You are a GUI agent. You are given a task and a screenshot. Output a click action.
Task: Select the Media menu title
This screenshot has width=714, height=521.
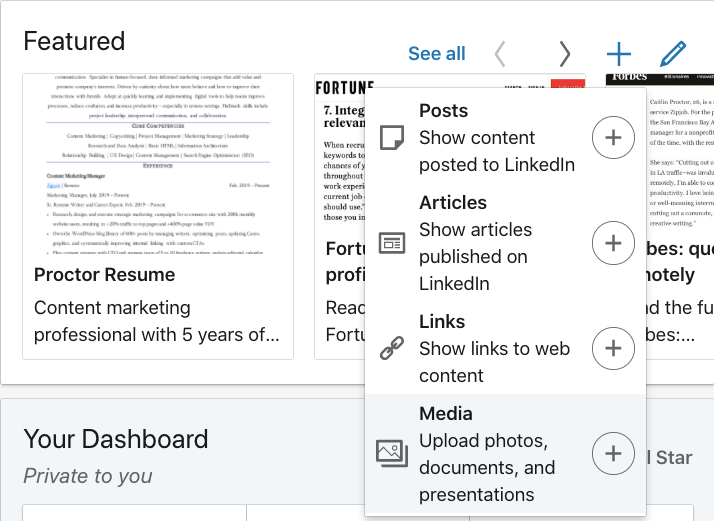(x=446, y=414)
